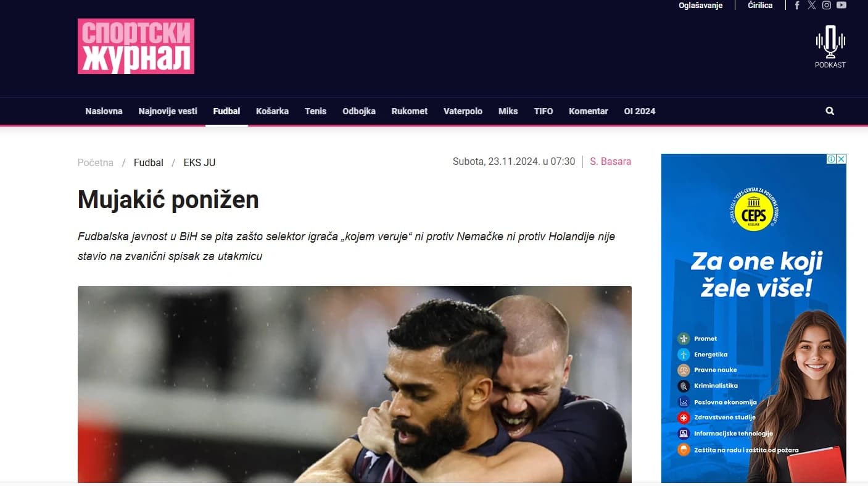Screen dimensions: 868x486
Task: Close the CEPS ad with X
Action: pos(841,159)
